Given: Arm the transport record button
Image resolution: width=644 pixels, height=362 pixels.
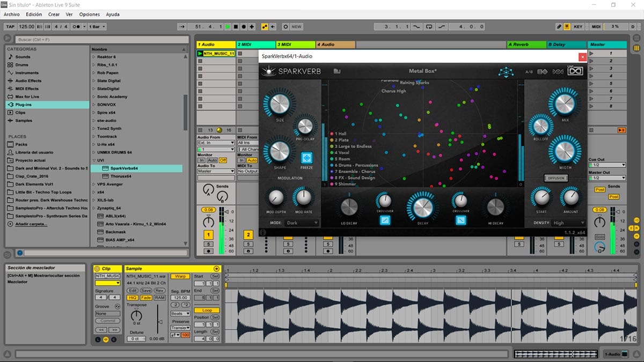Looking at the screenshot, I should [244, 26].
